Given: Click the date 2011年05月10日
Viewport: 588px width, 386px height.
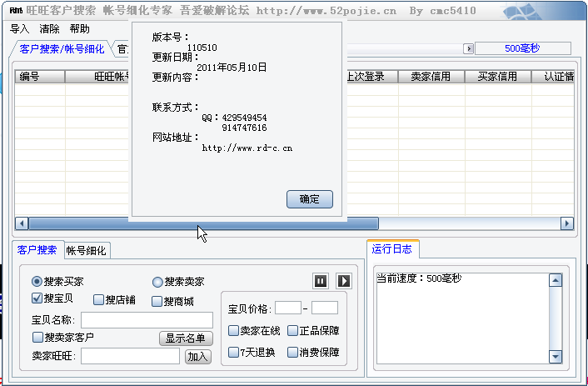Looking at the screenshot, I should pos(232,68).
